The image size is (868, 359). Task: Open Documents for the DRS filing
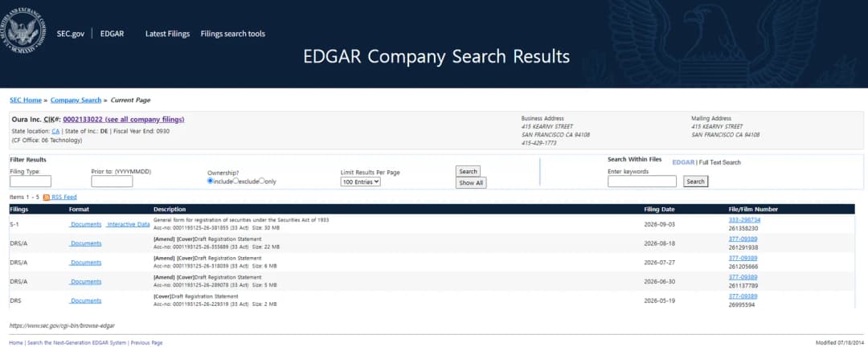86,301
